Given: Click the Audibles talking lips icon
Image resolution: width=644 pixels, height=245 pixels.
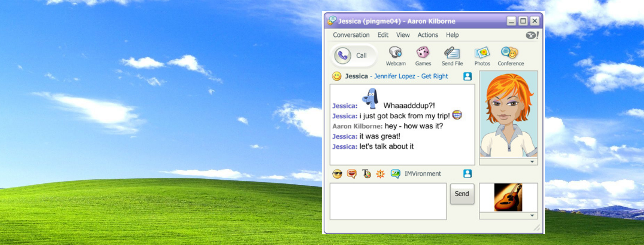Looking at the screenshot, I should coord(352,174).
